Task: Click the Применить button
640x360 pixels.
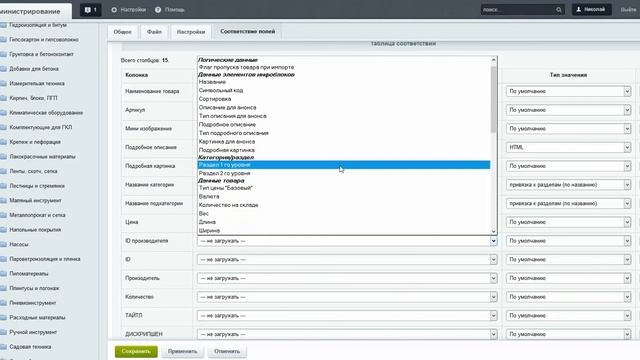Action: click(182, 351)
